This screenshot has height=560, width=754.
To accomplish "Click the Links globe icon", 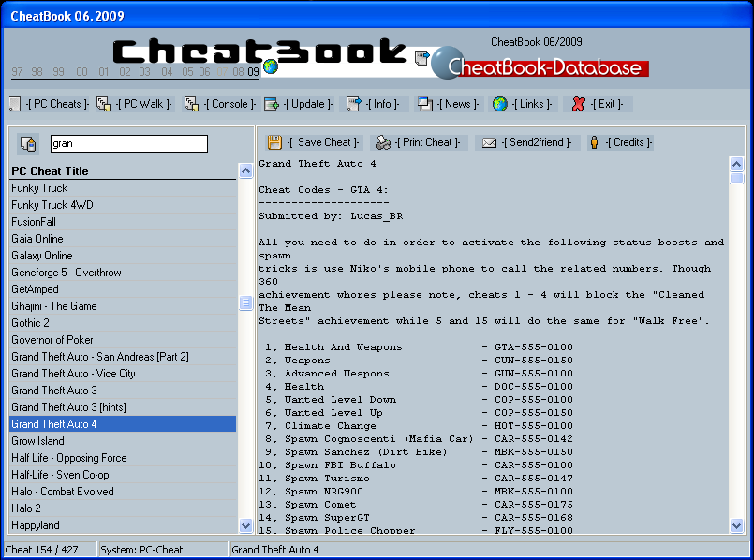I will (x=500, y=104).
